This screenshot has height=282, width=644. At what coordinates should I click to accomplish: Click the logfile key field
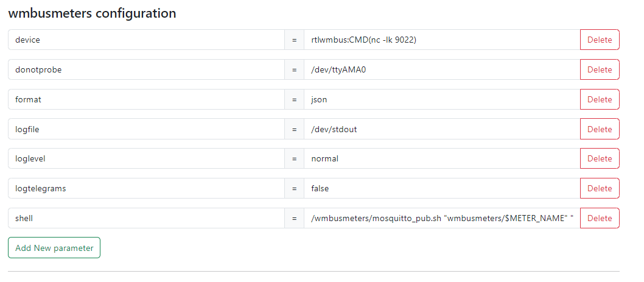pyautogui.click(x=146, y=129)
